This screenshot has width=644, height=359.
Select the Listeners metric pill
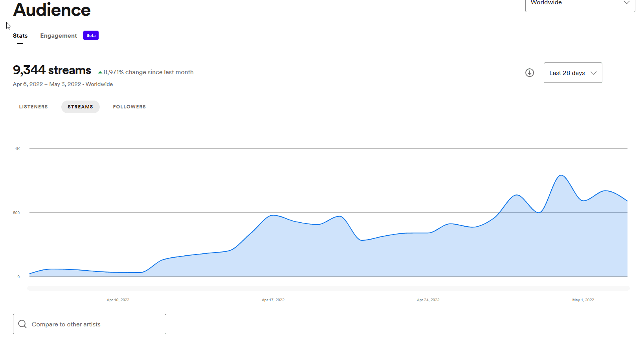point(33,107)
